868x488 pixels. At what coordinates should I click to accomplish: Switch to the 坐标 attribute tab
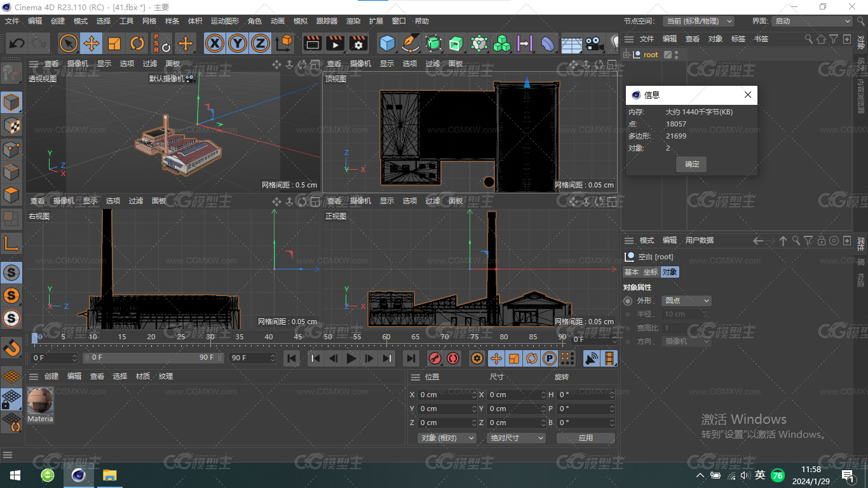click(651, 272)
